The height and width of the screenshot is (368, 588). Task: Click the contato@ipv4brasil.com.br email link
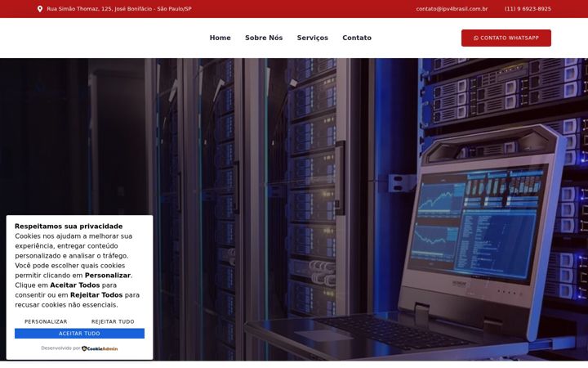pos(452,9)
